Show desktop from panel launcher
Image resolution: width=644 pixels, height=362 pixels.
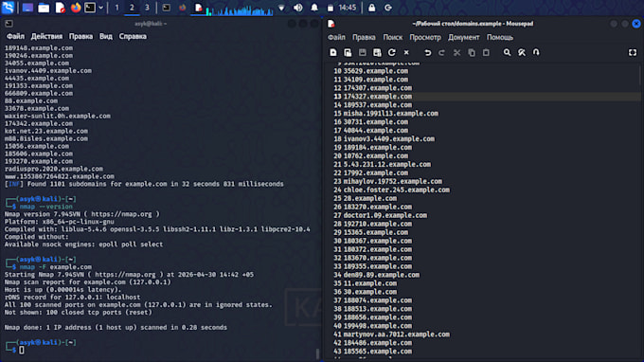coord(27,8)
